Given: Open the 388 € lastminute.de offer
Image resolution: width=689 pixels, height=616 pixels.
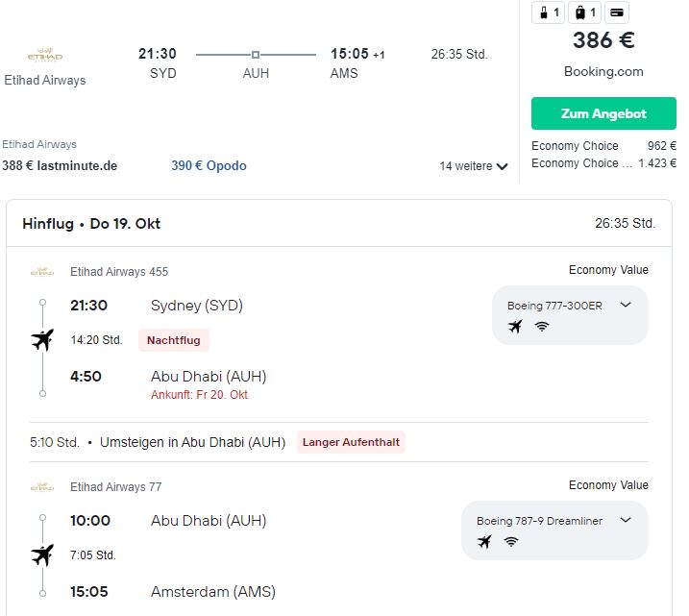Looking at the screenshot, I should (x=60, y=165).
